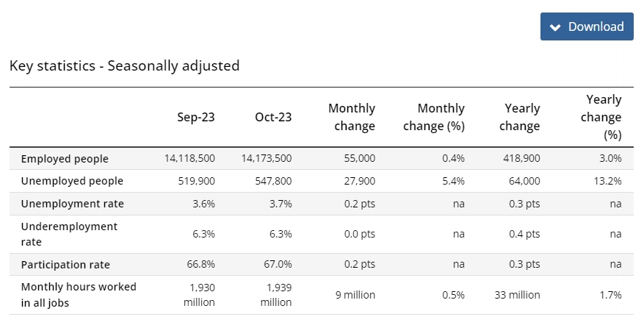Image resolution: width=644 pixels, height=328 pixels.
Task: Click the Monthly change (%) column header
Action: (x=434, y=117)
